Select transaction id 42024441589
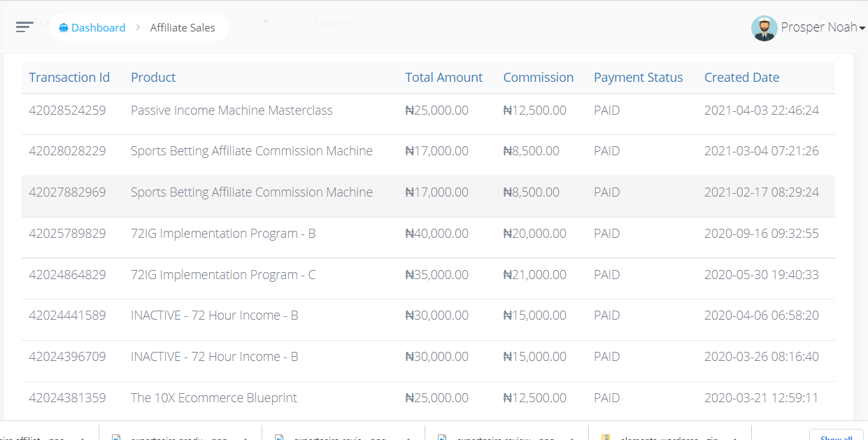This screenshot has height=440, width=868. tap(67, 315)
